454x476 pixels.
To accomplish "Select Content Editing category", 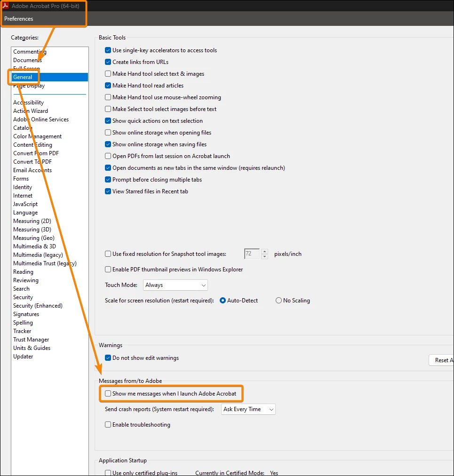I will [32, 145].
